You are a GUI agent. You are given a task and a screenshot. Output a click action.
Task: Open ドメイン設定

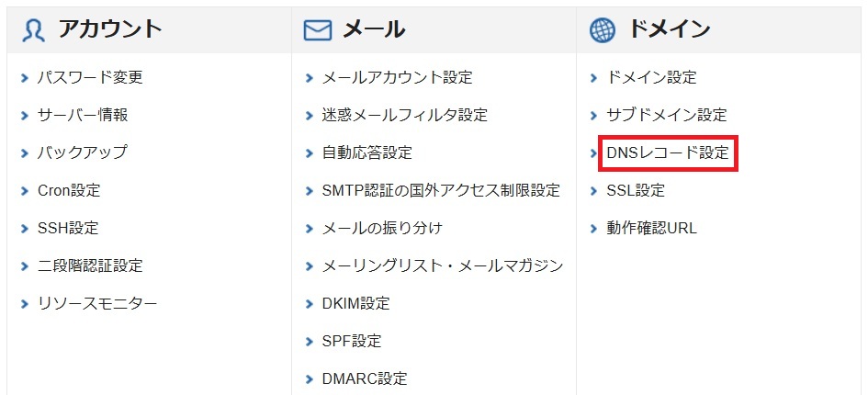click(x=651, y=77)
